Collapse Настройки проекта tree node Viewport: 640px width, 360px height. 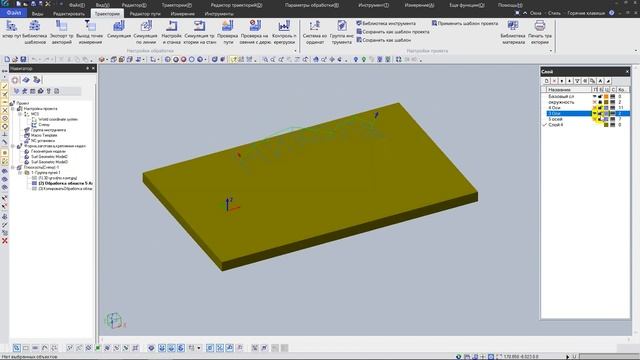pos(13,109)
